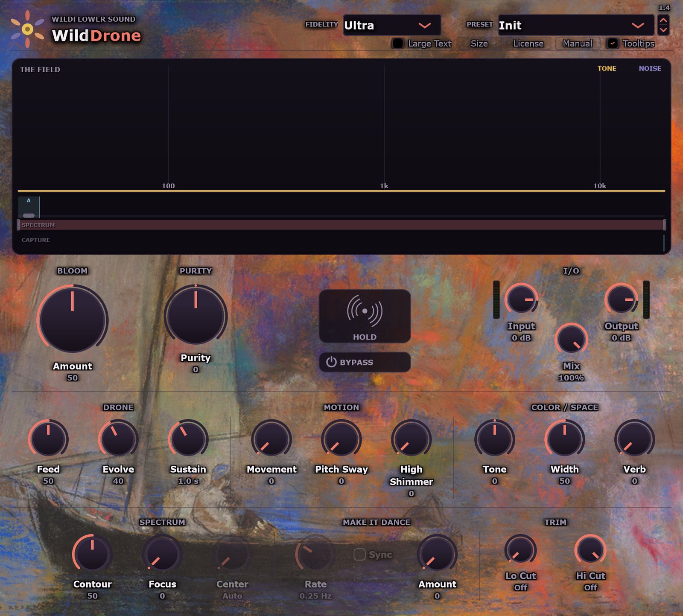Screen dimensions: 683x616
Task: Click the High Shimmer knob
Action: click(412, 439)
